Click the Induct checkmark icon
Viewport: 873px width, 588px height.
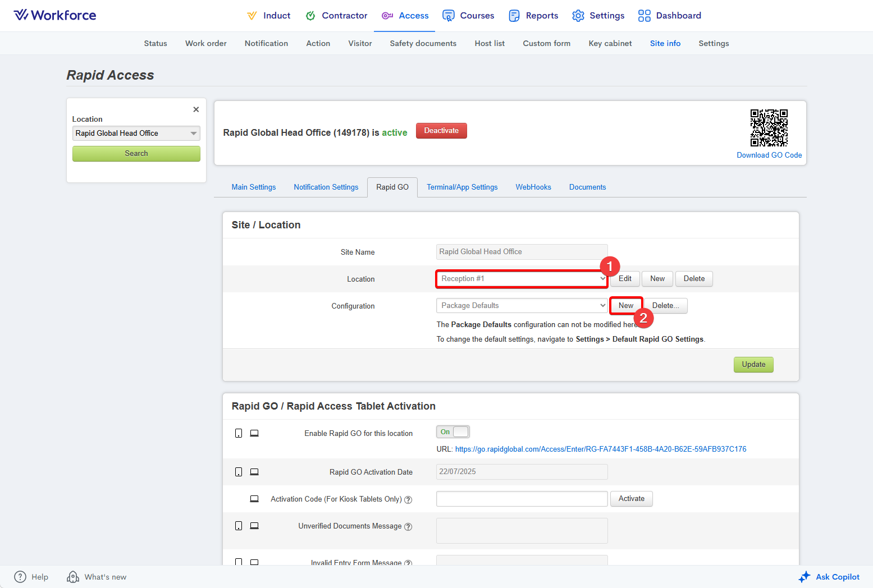252,16
